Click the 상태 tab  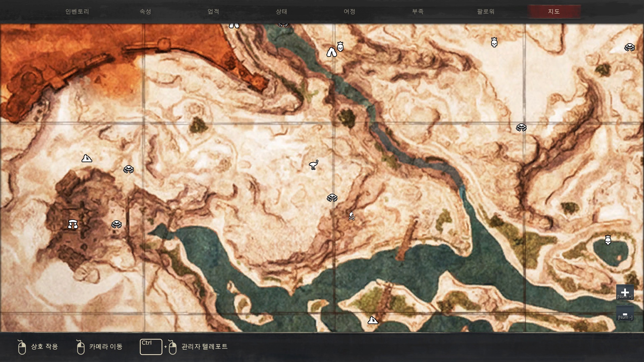click(x=281, y=11)
